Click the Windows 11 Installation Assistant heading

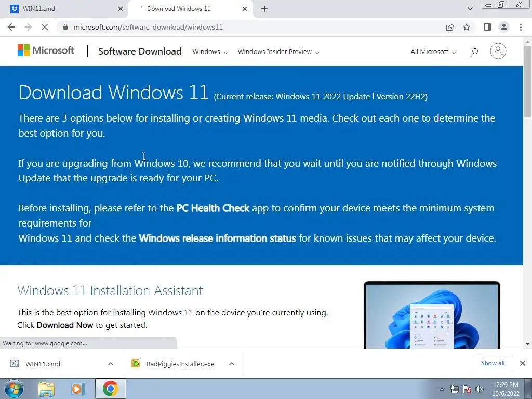pyautogui.click(x=110, y=291)
